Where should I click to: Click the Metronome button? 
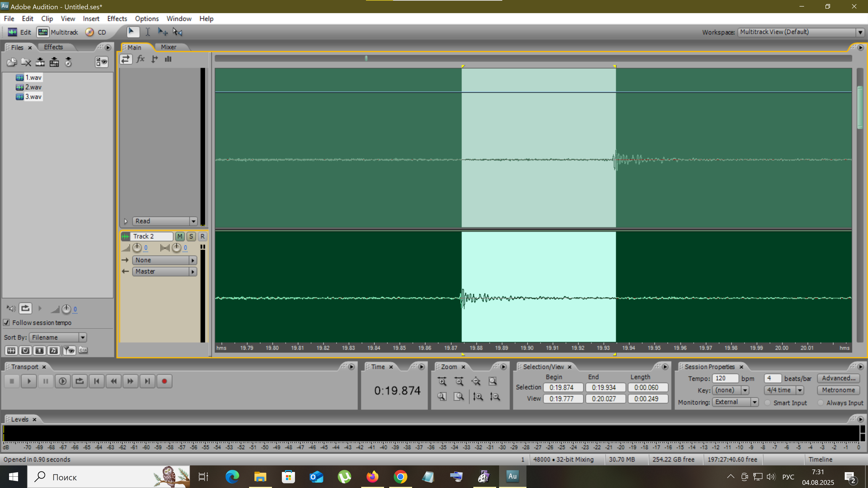pyautogui.click(x=838, y=390)
